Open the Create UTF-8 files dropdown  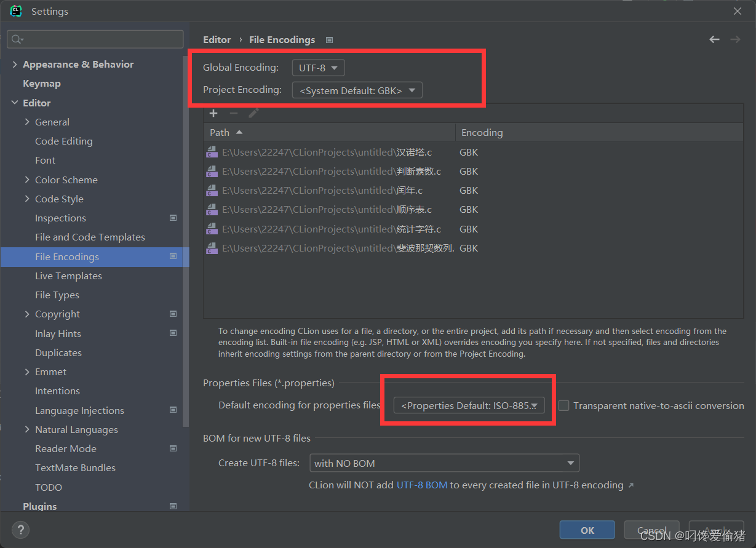pyautogui.click(x=445, y=463)
